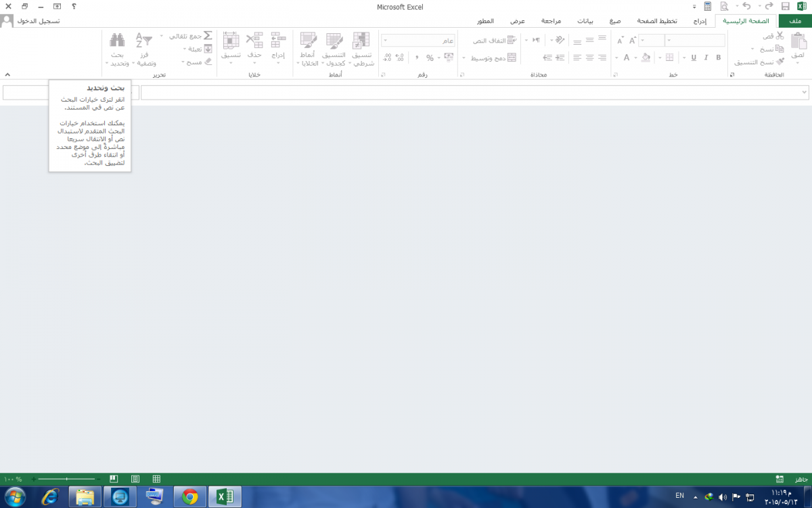Click the Increase Decimal icon
Viewport: 812px width, 508px height.
(399, 58)
